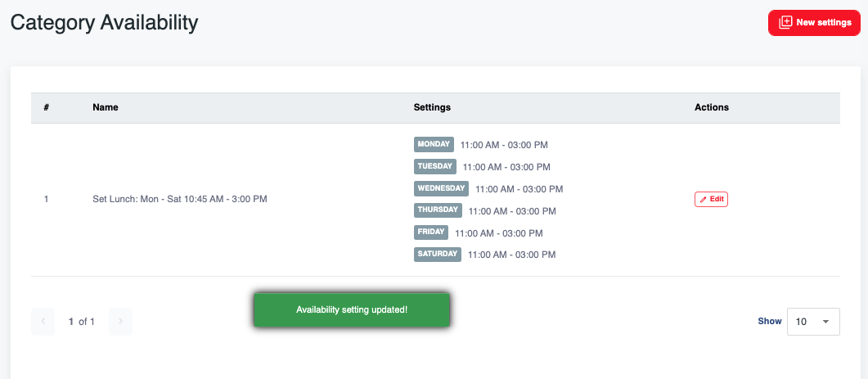Select the FRIDAY day badge
The height and width of the screenshot is (379, 868).
pyautogui.click(x=431, y=232)
